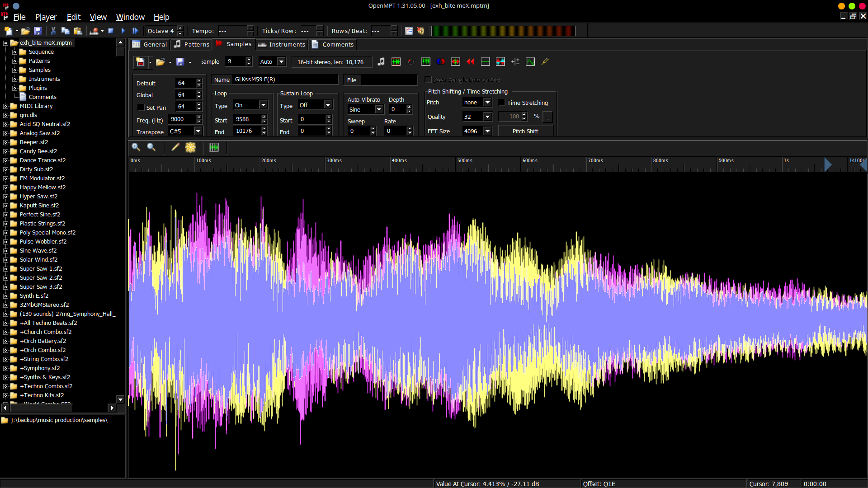Enable the Time Stretching checkbox
The height and width of the screenshot is (488, 868).
click(501, 103)
